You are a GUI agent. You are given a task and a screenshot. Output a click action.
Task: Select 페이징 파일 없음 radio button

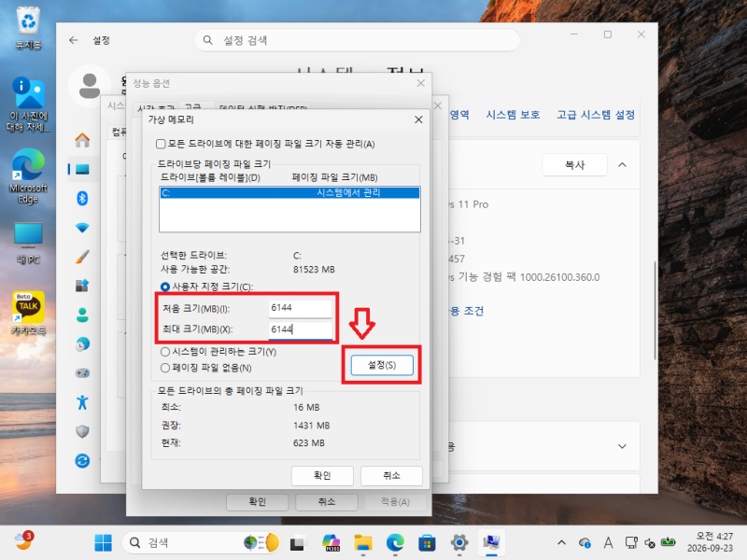(165, 368)
